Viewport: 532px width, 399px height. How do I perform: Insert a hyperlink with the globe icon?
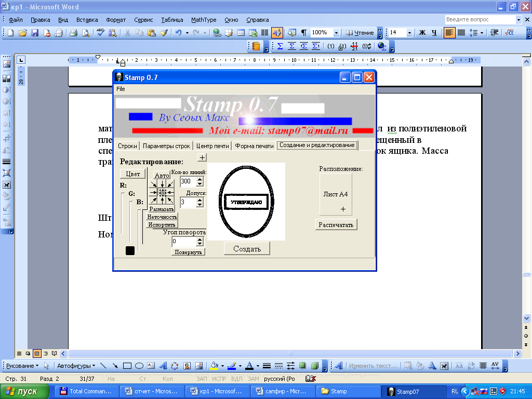click(217, 33)
